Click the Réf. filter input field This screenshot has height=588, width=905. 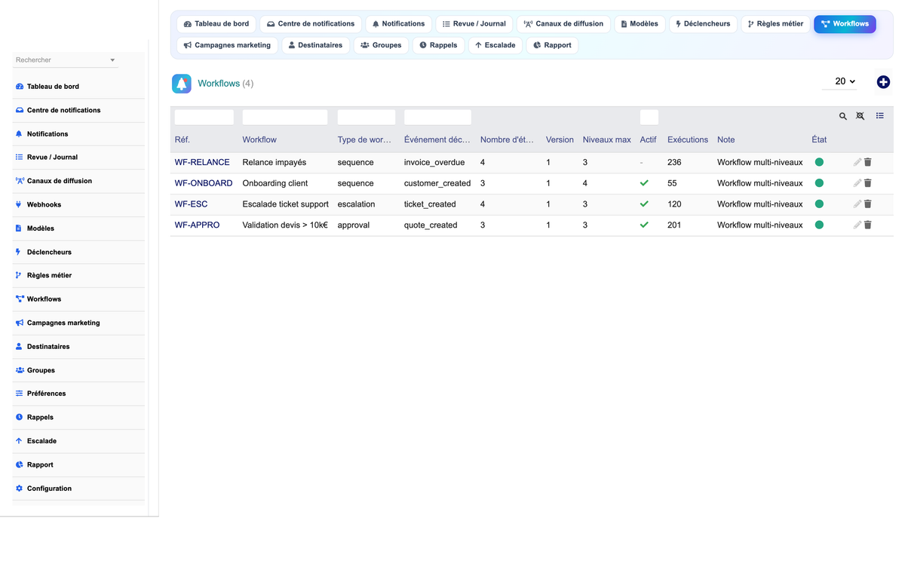(204, 117)
